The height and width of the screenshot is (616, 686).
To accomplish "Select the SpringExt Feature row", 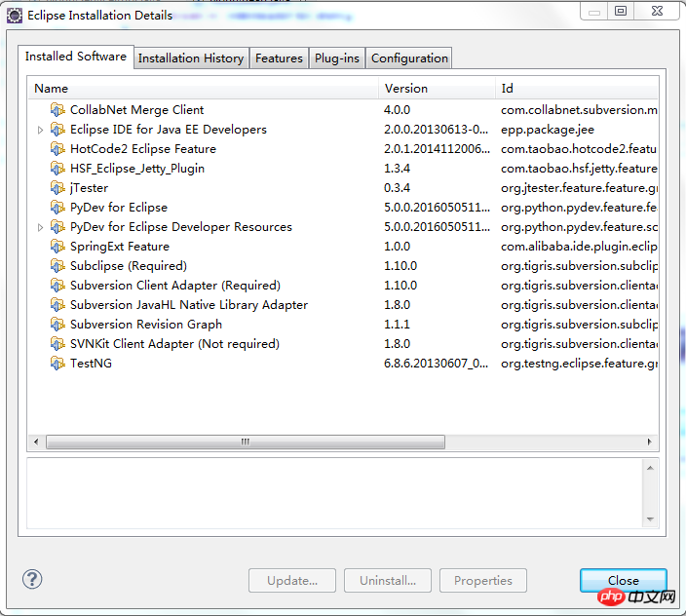I will pyautogui.click(x=343, y=247).
